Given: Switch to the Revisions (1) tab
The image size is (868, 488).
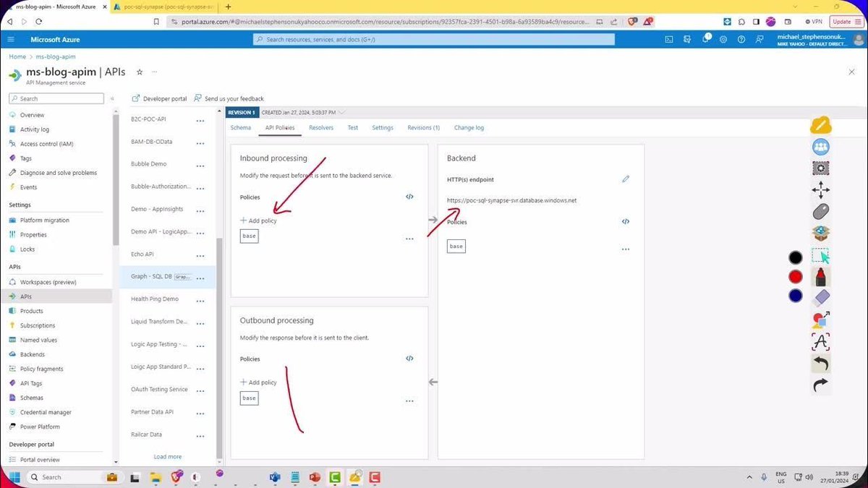Looking at the screenshot, I should pyautogui.click(x=424, y=127).
